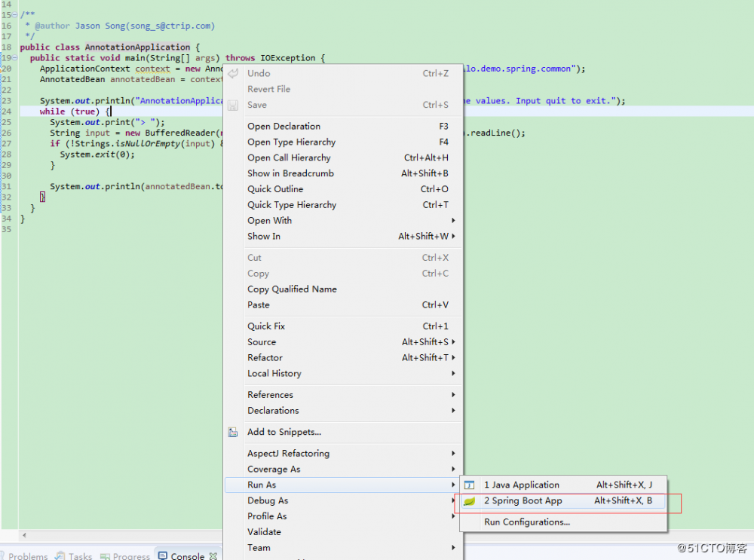Click the Spring Boot leaf icon
Image resolution: width=754 pixels, height=560 pixels.
[469, 501]
